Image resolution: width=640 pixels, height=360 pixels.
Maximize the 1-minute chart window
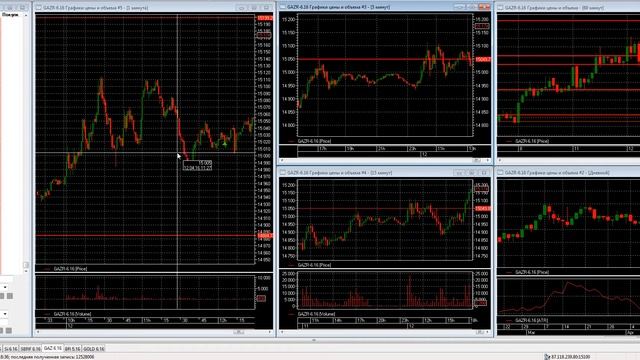[x=254, y=8]
